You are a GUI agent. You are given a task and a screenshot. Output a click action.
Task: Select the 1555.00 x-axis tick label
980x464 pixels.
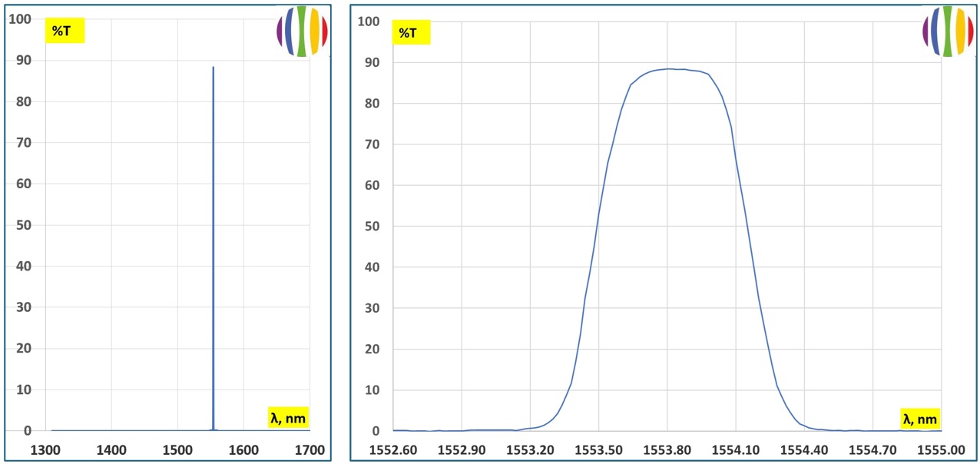[x=942, y=449]
